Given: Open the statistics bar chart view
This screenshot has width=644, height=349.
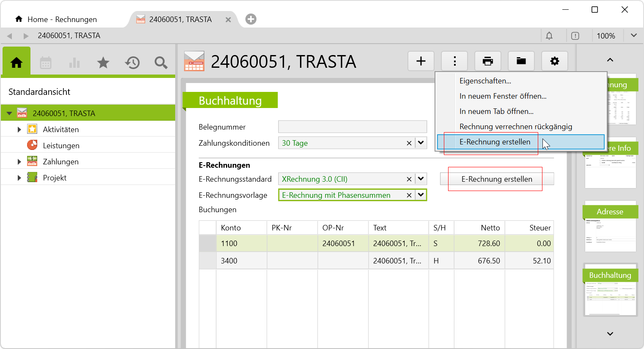Looking at the screenshot, I should tap(74, 63).
